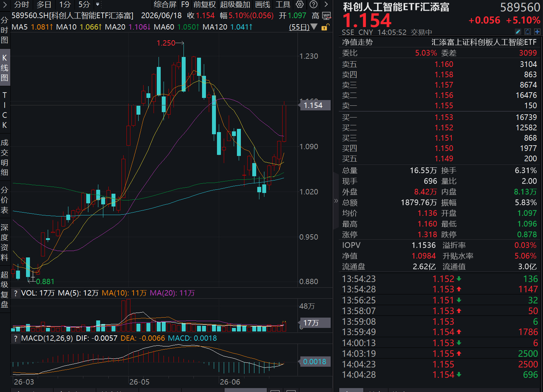Screen dimensions: 543x392
Task: Select the 14:04:28 trade tick row
Action: click(439, 375)
